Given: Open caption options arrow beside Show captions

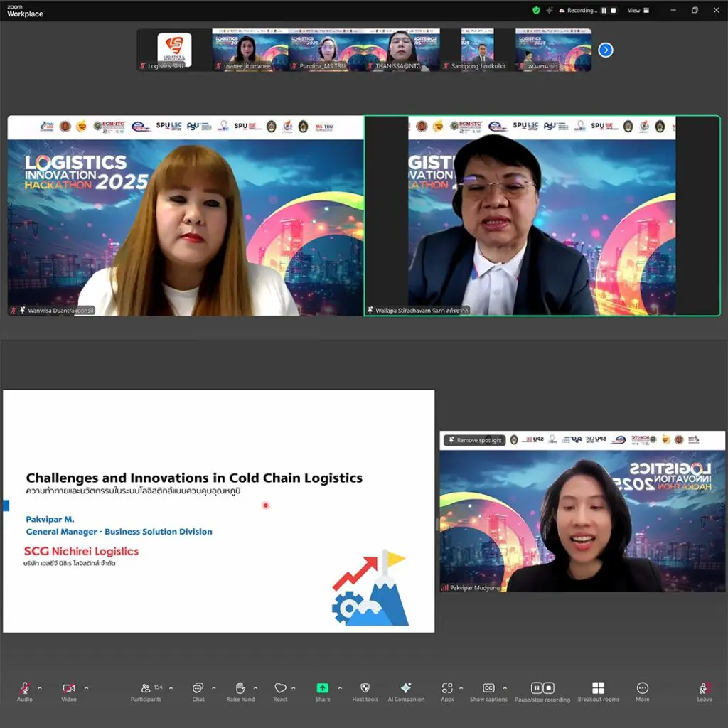Looking at the screenshot, I should [x=505, y=687].
